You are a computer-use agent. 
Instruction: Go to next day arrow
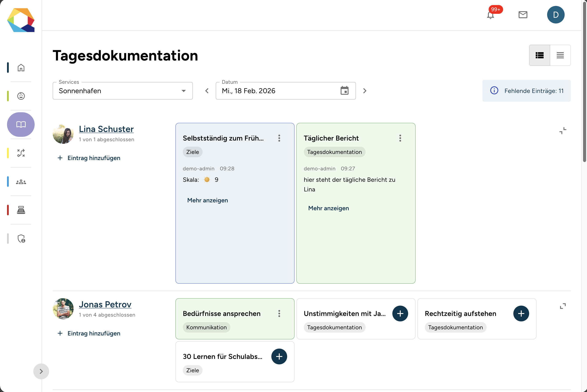(365, 91)
